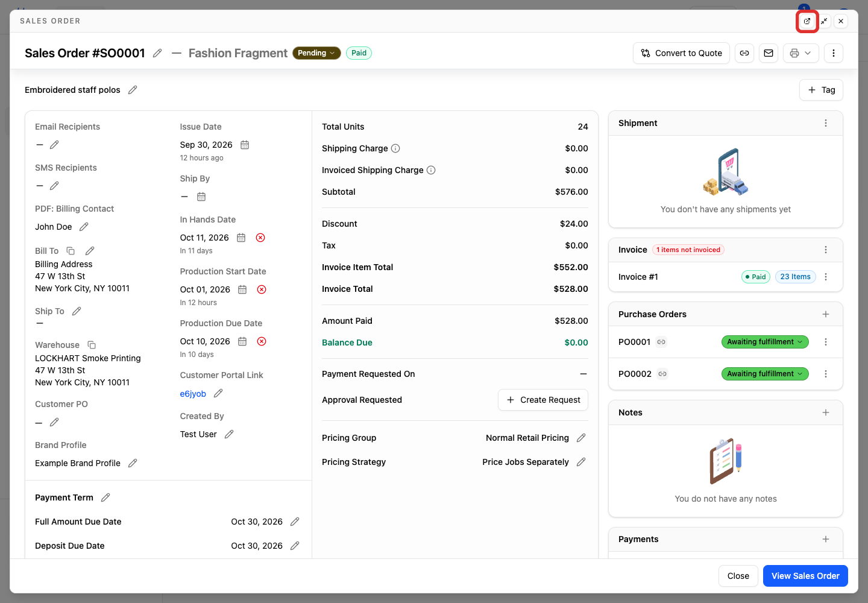Collapse the sales order modal icon

click(824, 21)
